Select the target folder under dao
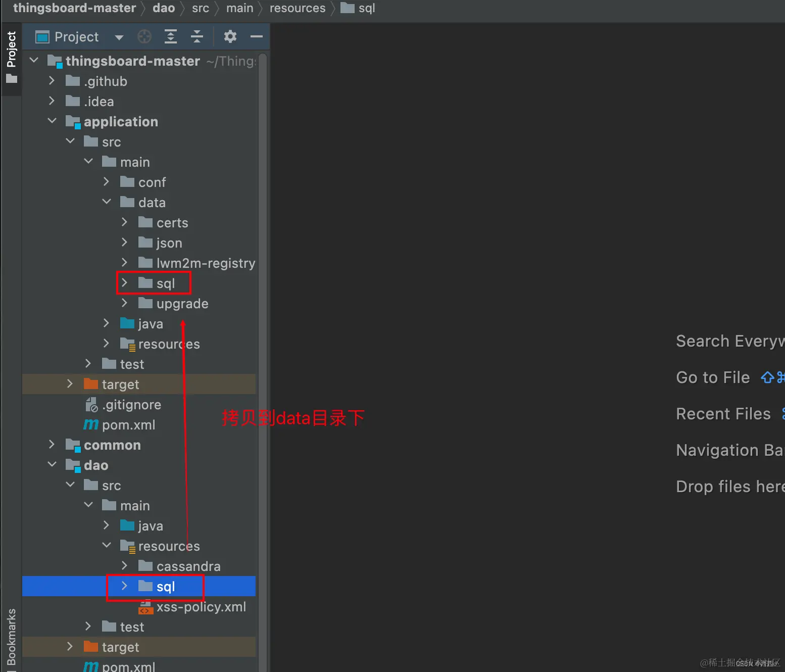785x672 pixels. coord(112,647)
